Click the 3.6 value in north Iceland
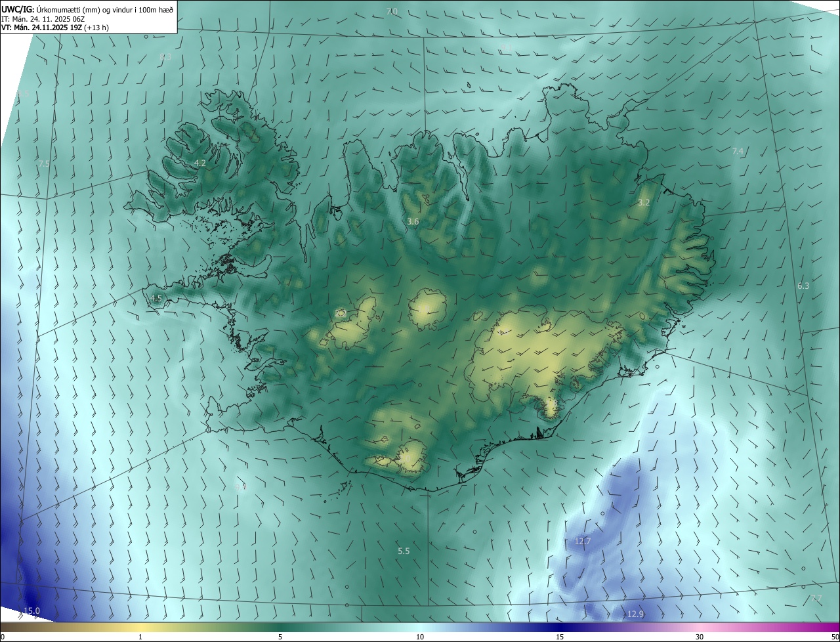Image resolution: width=840 pixels, height=642 pixels. pyautogui.click(x=413, y=222)
